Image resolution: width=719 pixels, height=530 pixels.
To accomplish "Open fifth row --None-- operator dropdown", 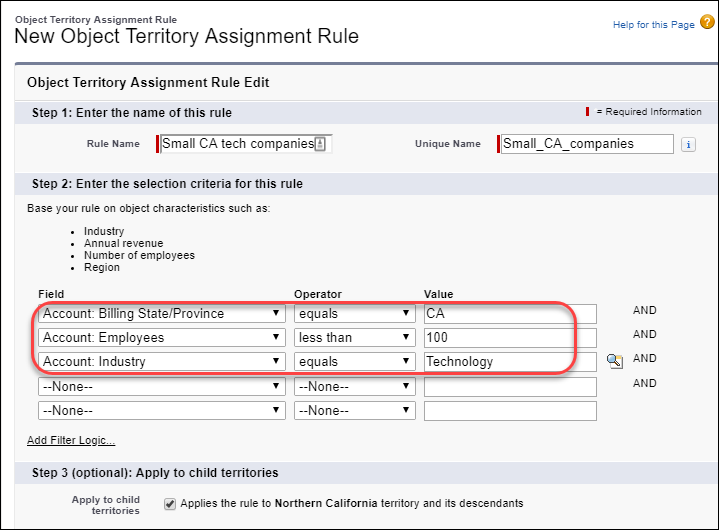I will click(x=354, y=410).
